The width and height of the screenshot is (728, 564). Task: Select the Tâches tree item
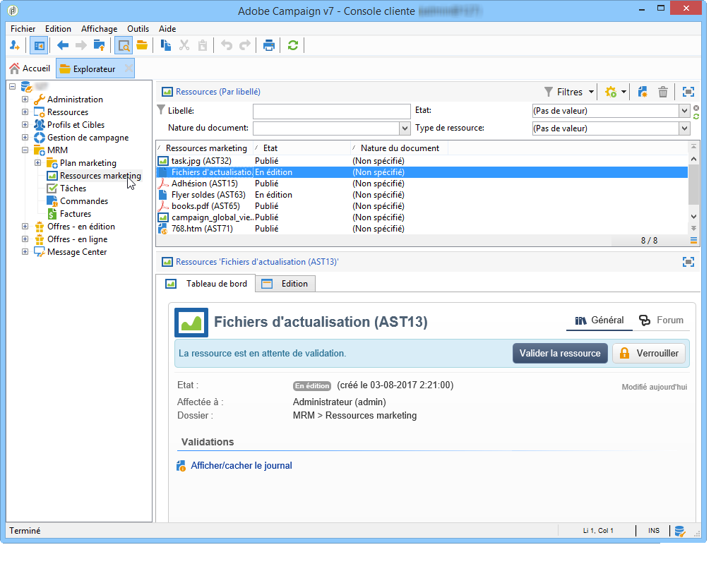[73, 188]
